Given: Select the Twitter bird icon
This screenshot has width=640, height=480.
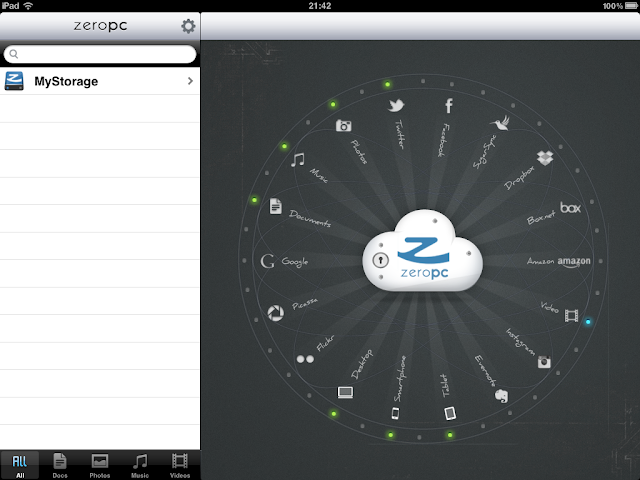Looking at the screenshot, I should tap(396, 105).
